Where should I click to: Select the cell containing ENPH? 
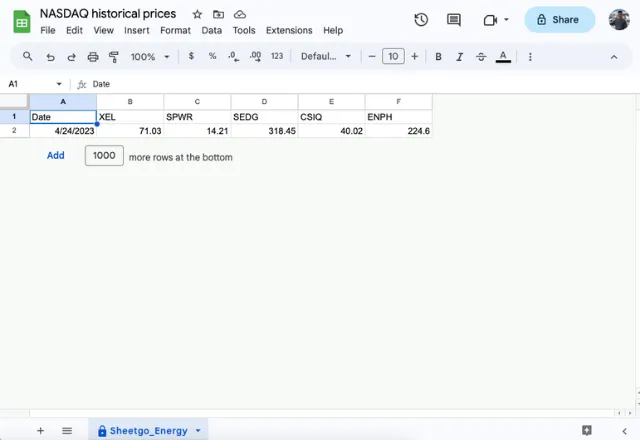399,117
